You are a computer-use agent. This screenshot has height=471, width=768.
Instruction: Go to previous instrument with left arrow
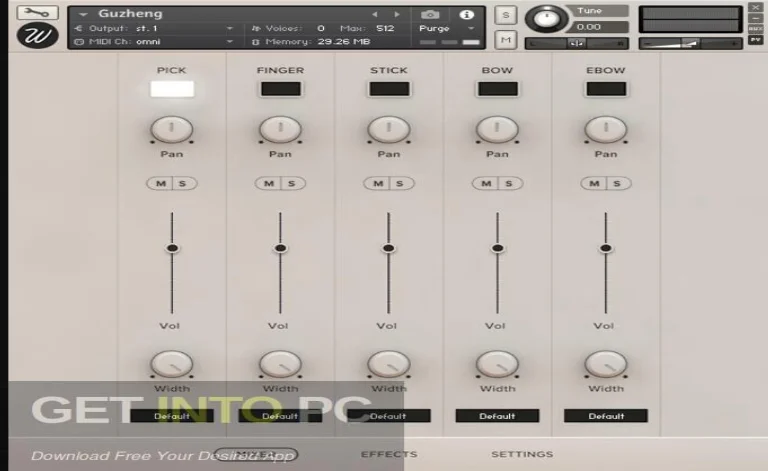[x=375, y=14]
